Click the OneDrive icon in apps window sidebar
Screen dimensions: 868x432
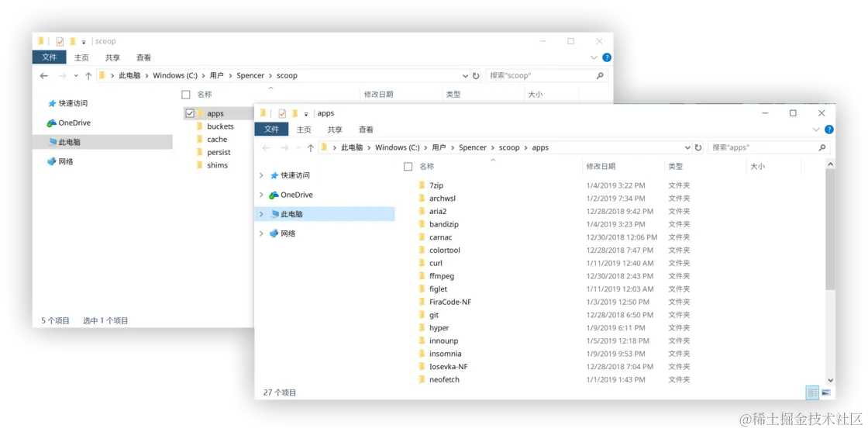pos(274,195)
